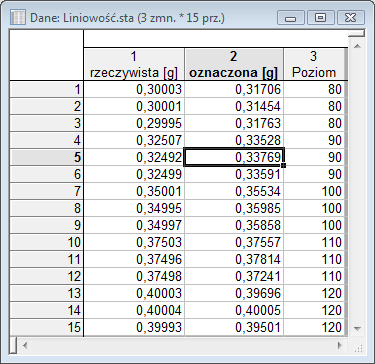Click cell with value 0,39993
375x364 pixels.
[x=134, y=328]
